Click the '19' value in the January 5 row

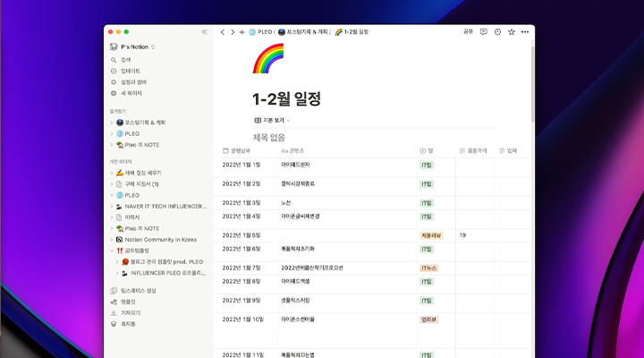[462, 235]
